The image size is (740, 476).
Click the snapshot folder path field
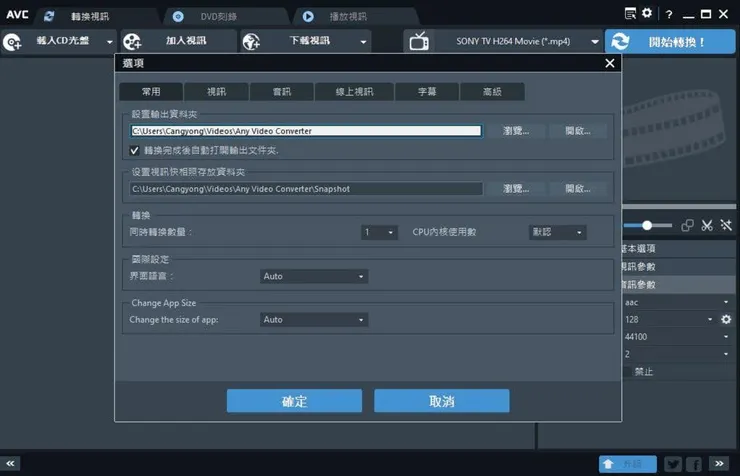[306, 189]
